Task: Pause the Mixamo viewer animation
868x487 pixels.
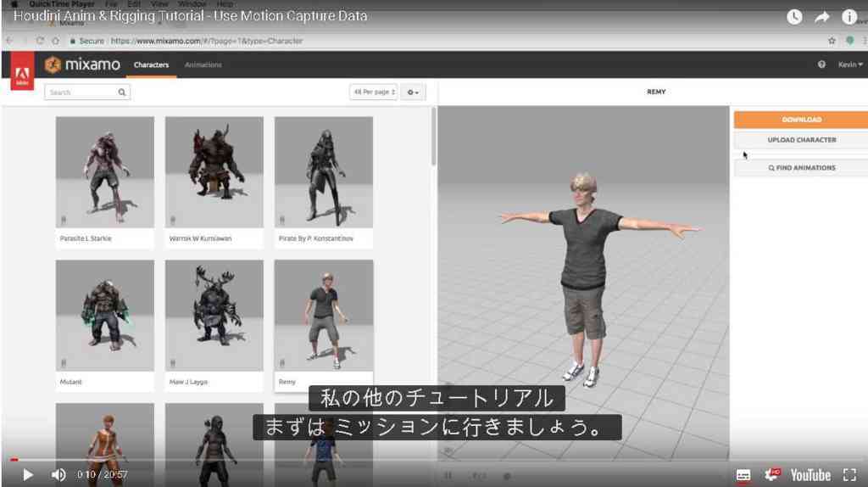Action: point(448,476)
